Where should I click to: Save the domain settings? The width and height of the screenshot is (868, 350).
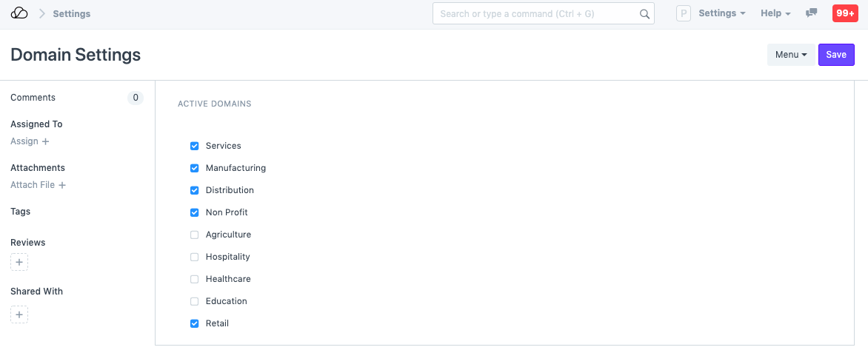836,55
